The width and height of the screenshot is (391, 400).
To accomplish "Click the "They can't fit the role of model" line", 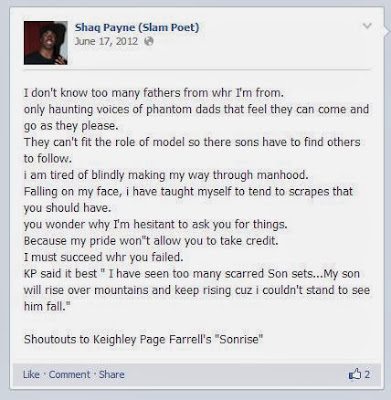I will (192, 142).
